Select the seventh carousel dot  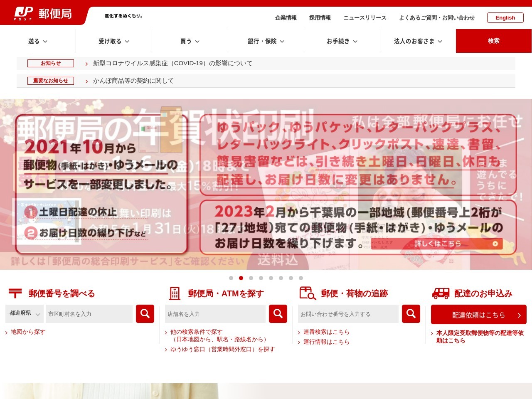point(291,278)
